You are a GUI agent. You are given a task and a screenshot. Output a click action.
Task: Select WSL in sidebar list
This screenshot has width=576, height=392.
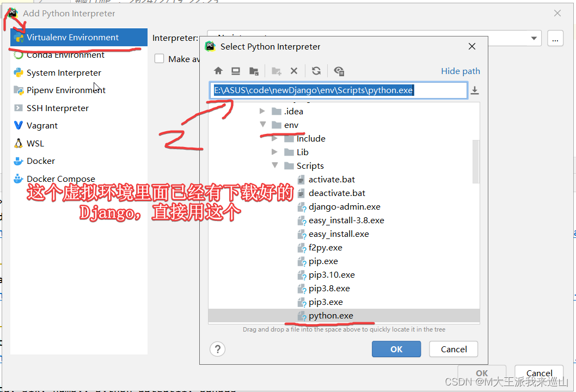pos(78,143)
